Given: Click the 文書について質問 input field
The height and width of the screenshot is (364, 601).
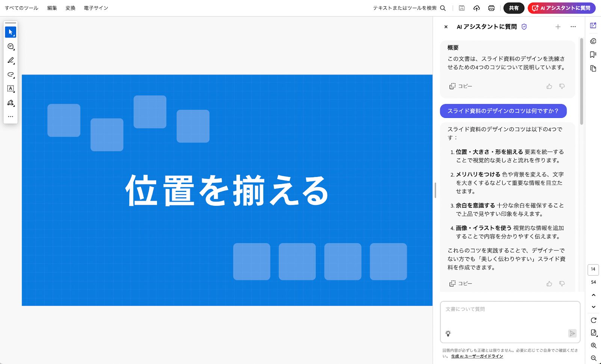Looking at the screenshot, I should pyautogui.click(x=510, y=316).
